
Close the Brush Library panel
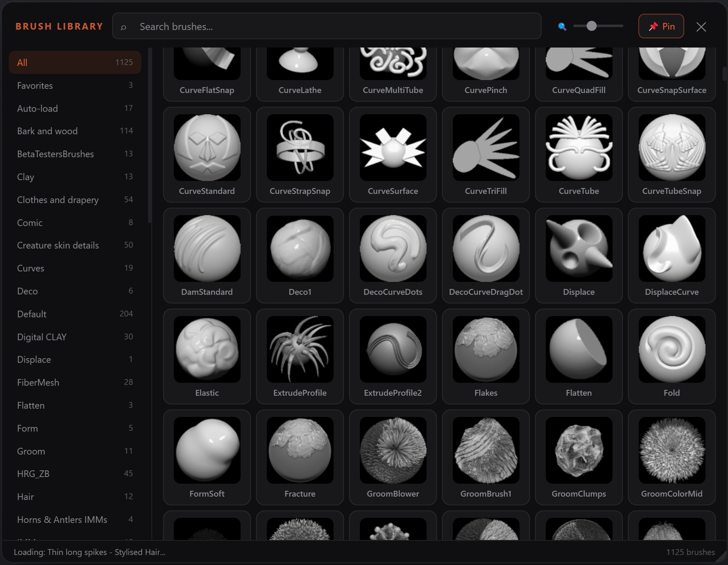pyautogui.click(x=701, y=27)
